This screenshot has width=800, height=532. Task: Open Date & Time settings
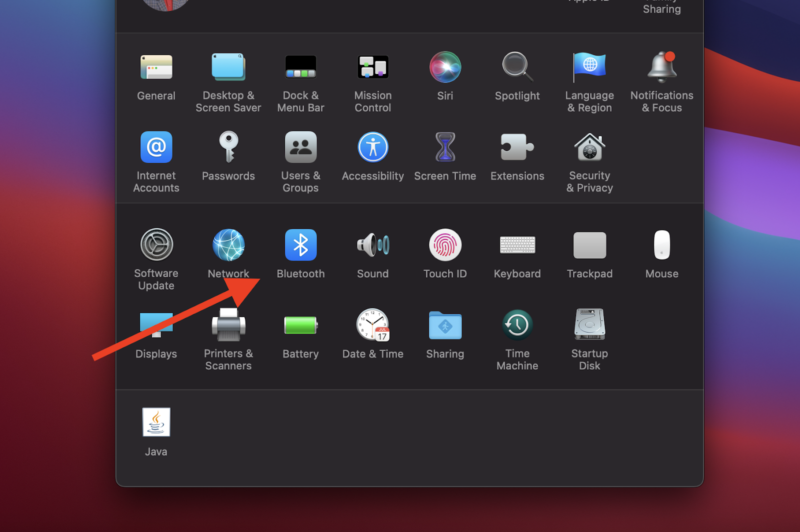pos(373,325)
